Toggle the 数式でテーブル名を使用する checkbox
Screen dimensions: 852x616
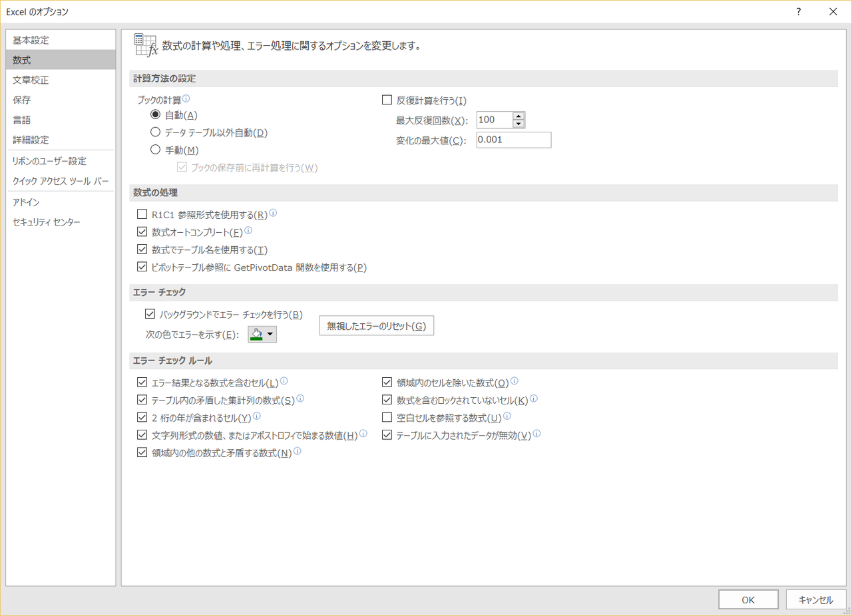click(141, 249)
